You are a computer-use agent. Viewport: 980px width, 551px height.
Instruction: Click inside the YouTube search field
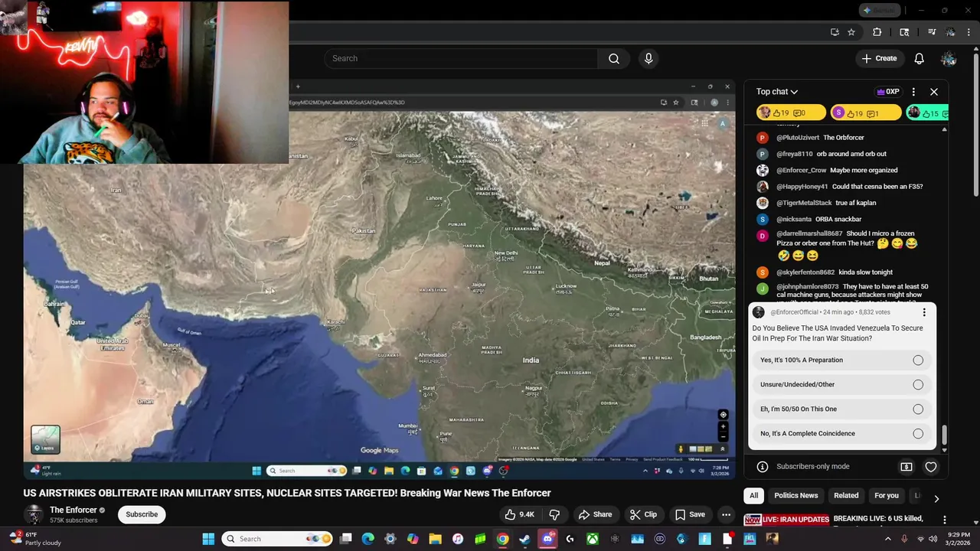(461, 58)
